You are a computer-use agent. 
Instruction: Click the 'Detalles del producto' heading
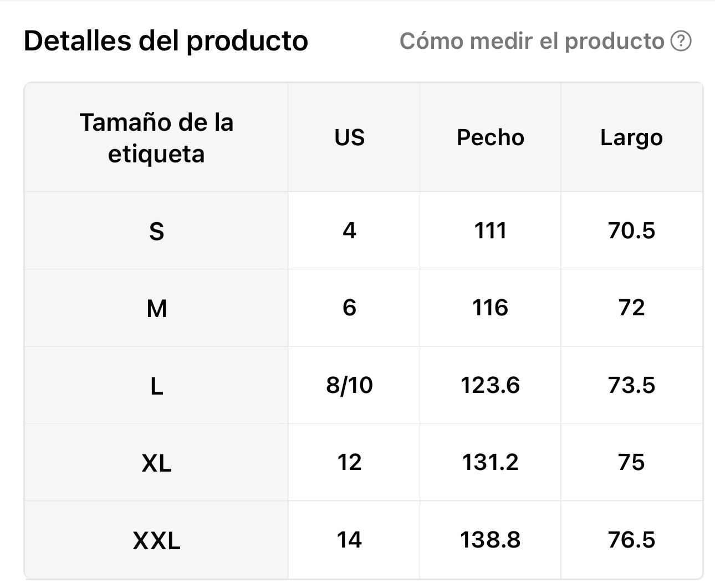pyautogui.click(x=166, y=40)
